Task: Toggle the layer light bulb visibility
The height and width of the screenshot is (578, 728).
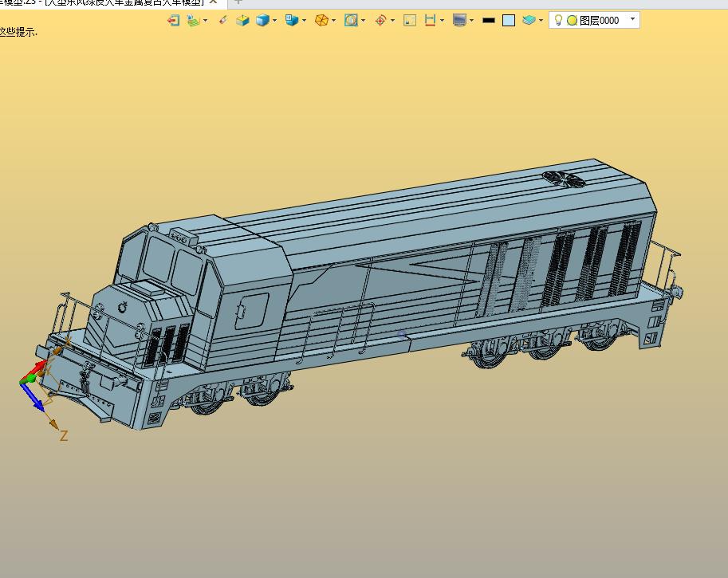Action: click(x=558, y=20)
